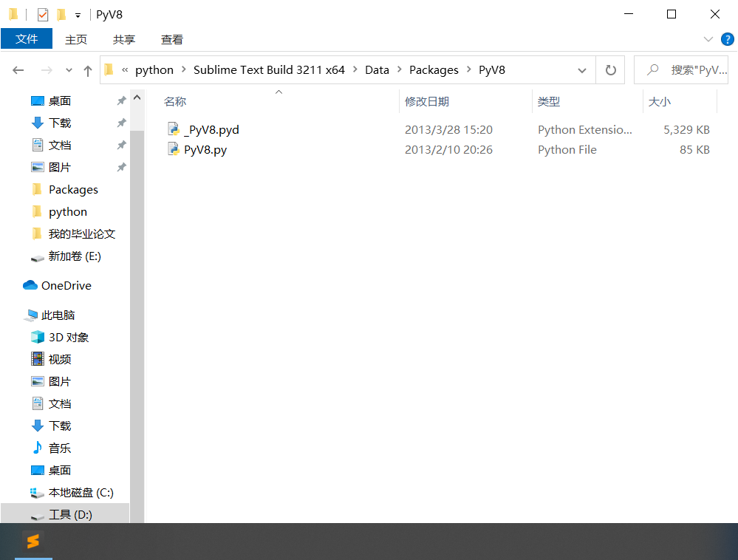Image resolution: width=738 pixels, height=560 pixels.
Task: Expand subfolders arrow after Packages breadcrumb
Action: coord(468,69)
